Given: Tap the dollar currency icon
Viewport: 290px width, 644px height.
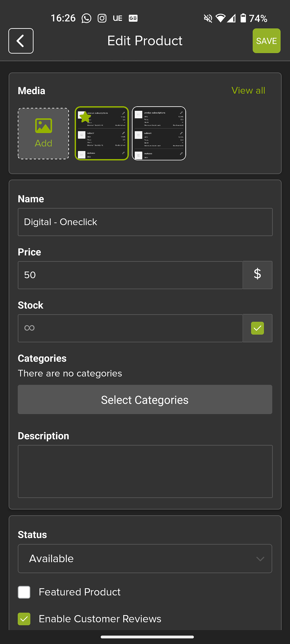Looking at the screenshot, I should pos(257,275).
